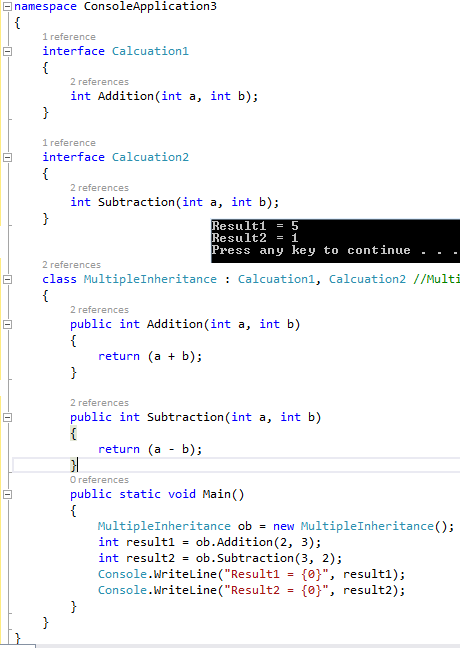Collapse the Calcuation2 interface block
Image resolution: width=460 pixels, height=648 pixels.
click(x=7, y=157)
